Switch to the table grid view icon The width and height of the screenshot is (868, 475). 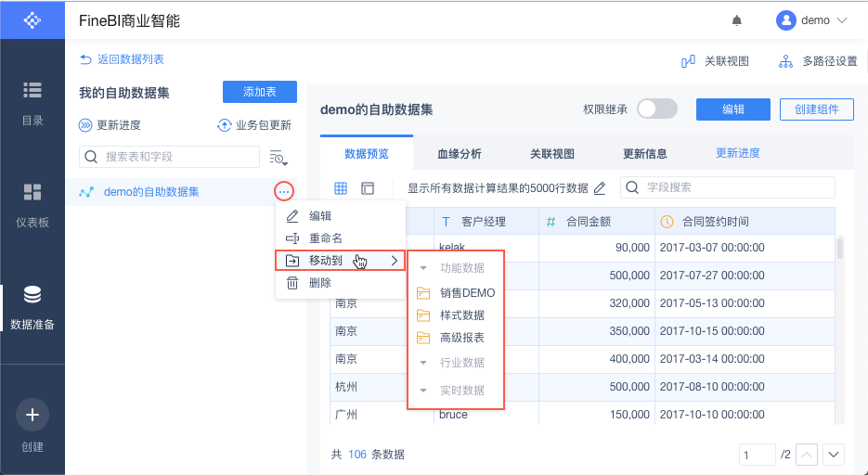point(341,188)
